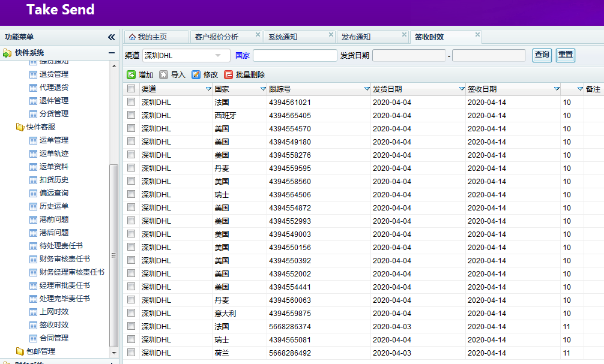Collapse the sidebar with the double-arrow icon

point(111,37)
